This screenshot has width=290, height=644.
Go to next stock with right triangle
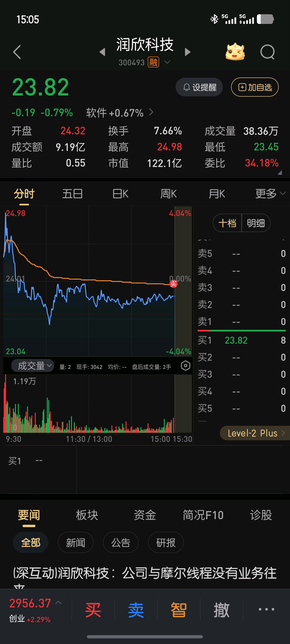click(187, 52)
